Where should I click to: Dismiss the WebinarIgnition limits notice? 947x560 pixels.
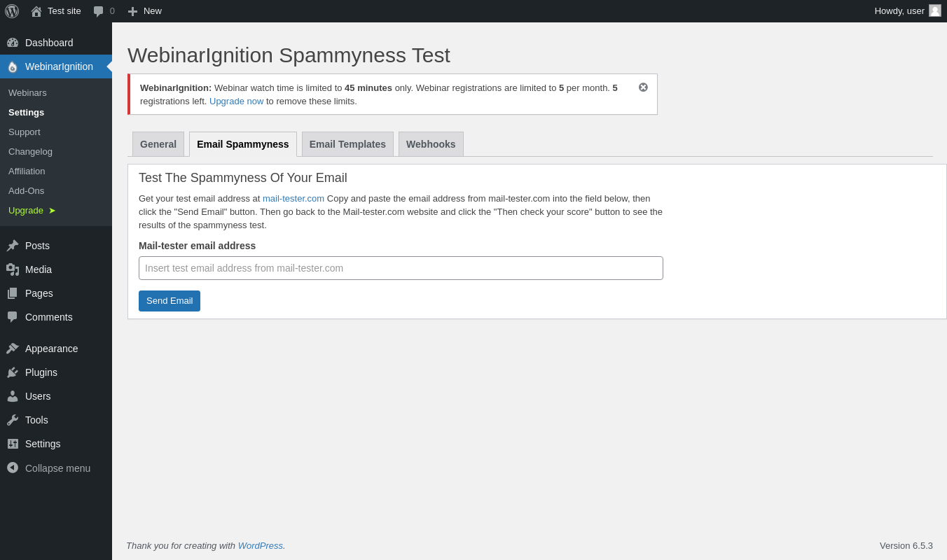[643, 87]
